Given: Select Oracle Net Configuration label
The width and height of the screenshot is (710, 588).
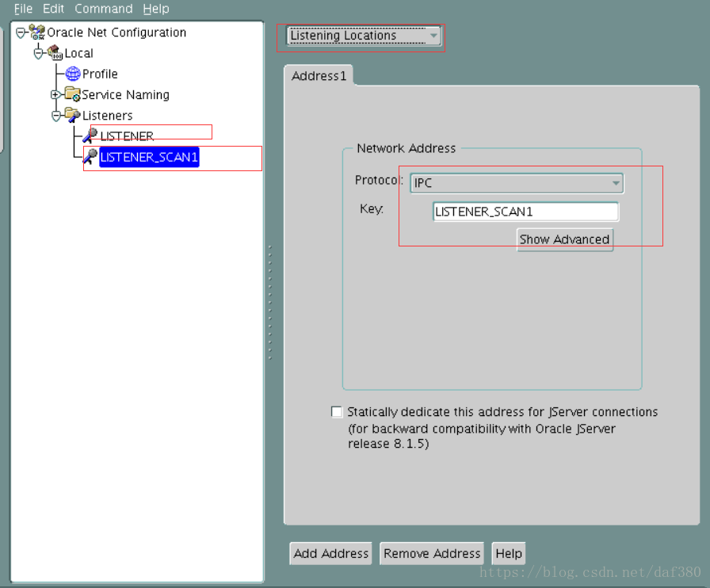Looking at the screenshot, I should (x=116, y=32).
